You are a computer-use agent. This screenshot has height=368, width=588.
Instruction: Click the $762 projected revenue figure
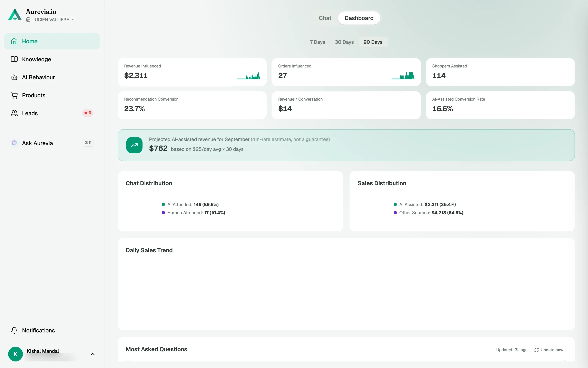158,148
